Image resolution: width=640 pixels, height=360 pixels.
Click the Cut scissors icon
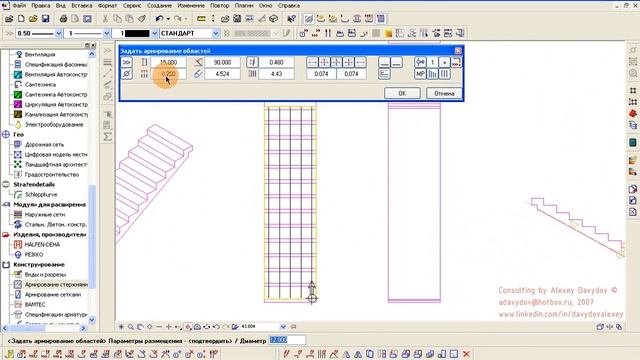pos(105,19)
